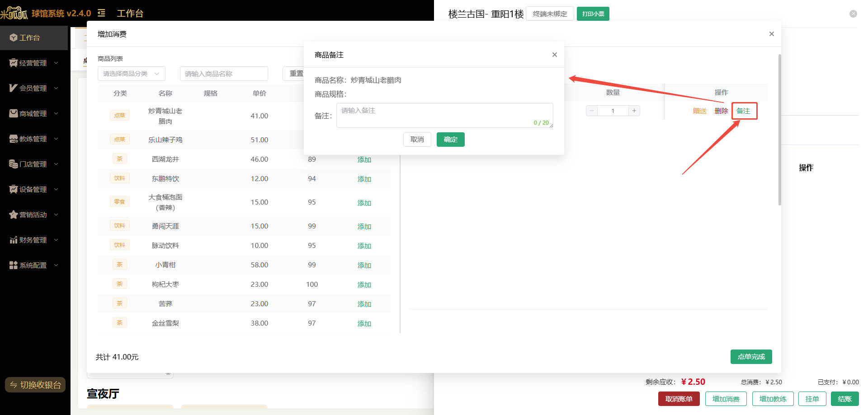Add 金丝雪梨 to the order

[x=364, y=323]
